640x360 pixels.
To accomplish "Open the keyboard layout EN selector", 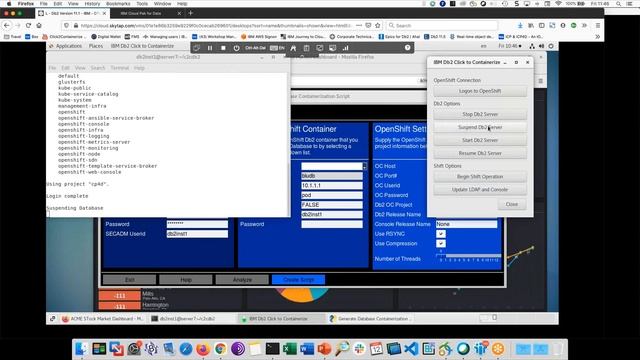I will (x=277, y=48).
